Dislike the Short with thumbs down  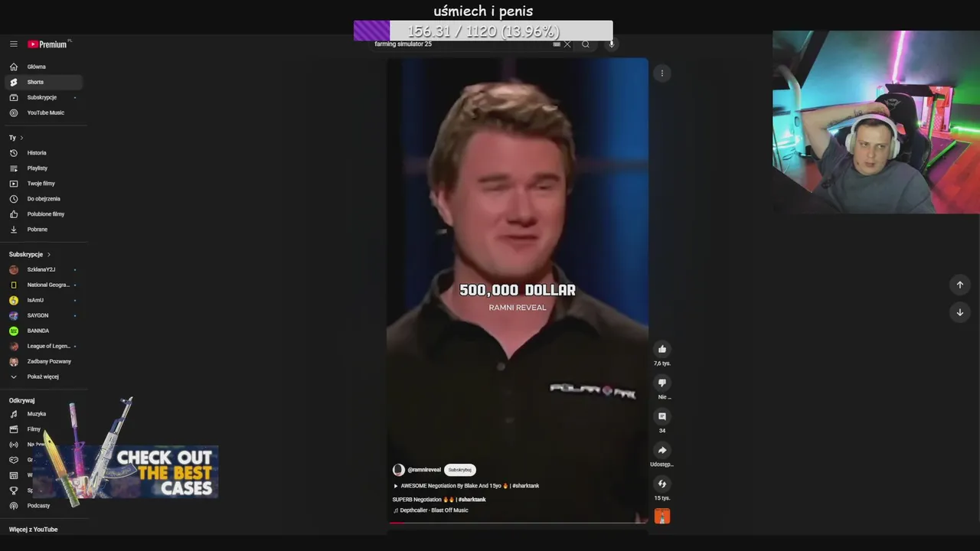[x=662, y=383]
